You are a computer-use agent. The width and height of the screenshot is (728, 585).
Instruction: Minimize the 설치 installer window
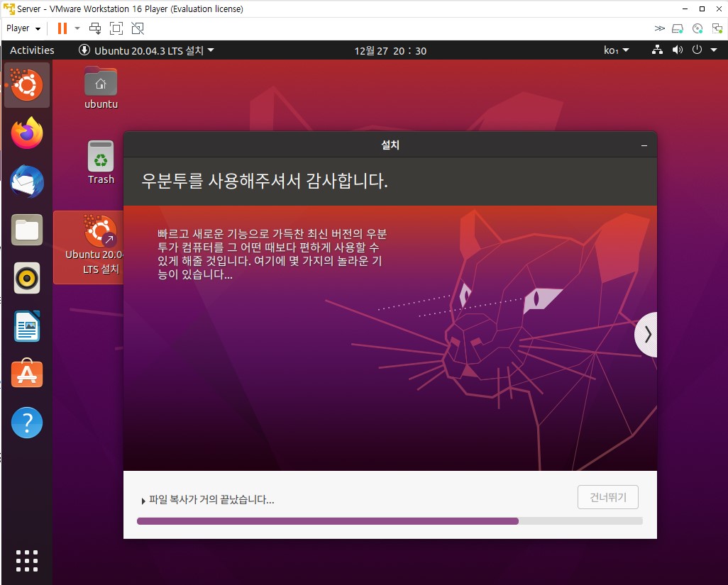pyautogui.click(x=644, y=145)
